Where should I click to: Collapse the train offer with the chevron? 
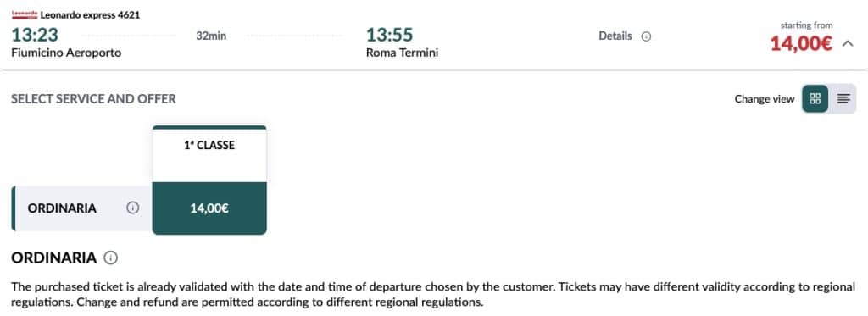[848, 44]
